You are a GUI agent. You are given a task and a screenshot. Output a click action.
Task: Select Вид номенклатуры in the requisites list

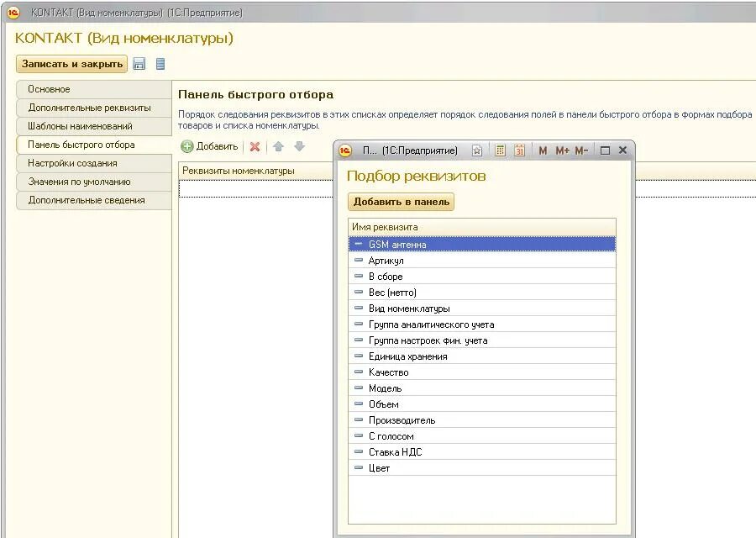pyautogui.click(x=481, y=309)
